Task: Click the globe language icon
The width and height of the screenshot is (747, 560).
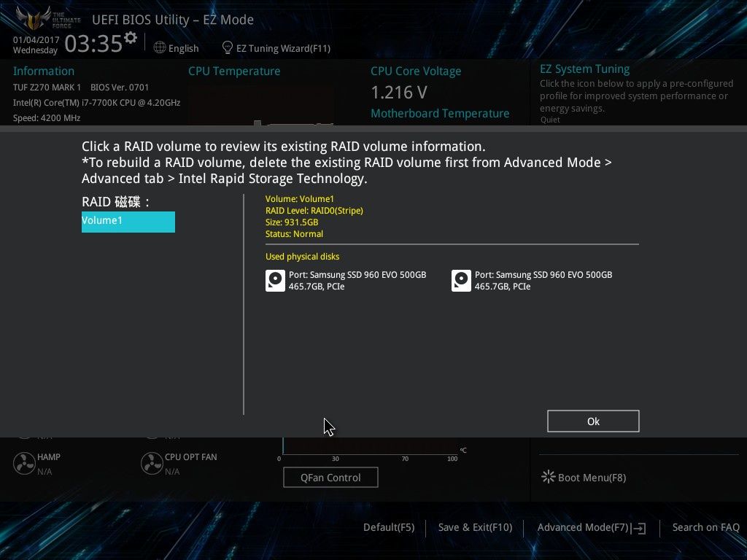Action: pos(160,47)
